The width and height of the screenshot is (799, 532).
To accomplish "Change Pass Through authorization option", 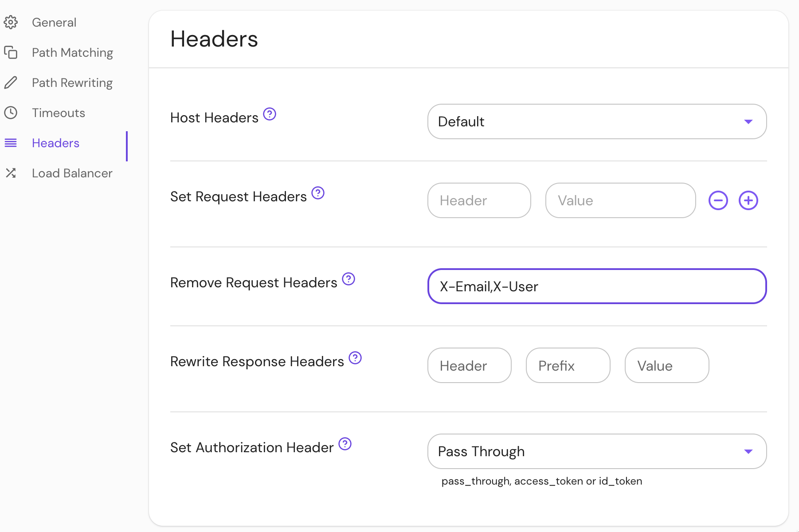I will [597, 451].
